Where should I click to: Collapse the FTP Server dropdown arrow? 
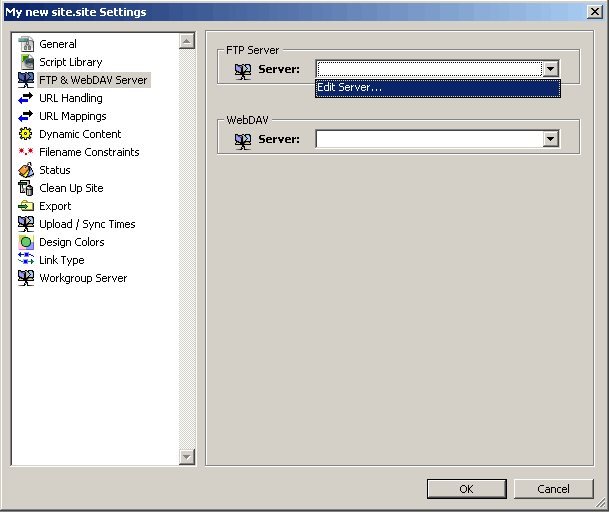coord(550,69)
